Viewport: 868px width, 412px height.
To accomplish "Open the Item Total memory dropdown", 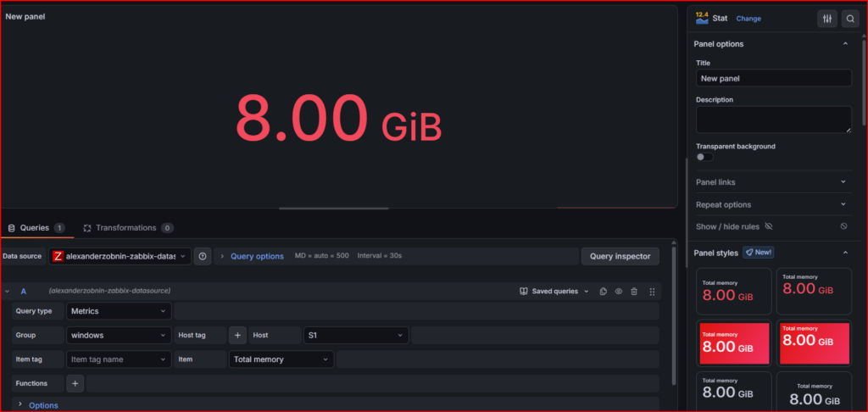I will pos(281,359).
